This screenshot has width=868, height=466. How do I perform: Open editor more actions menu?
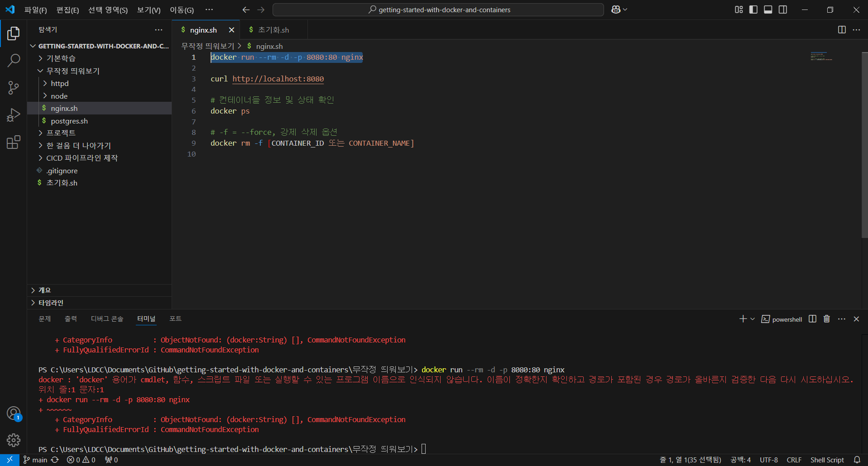click(x=856, y=30)
